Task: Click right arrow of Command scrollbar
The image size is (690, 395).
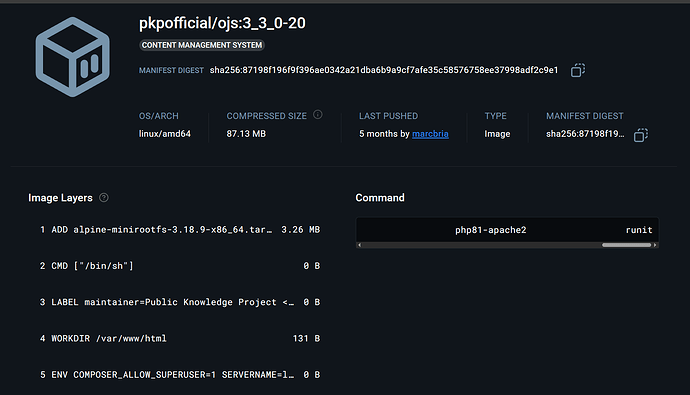Action: point(655,245)
